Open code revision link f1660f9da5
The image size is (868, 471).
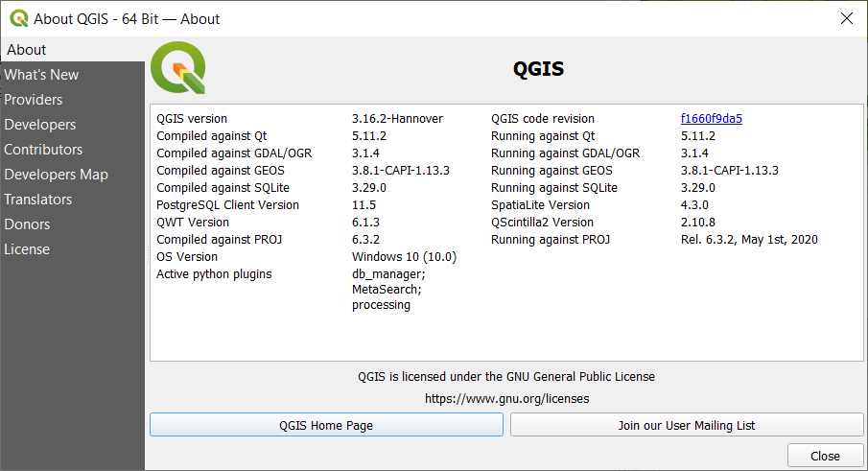click(712, 118)
